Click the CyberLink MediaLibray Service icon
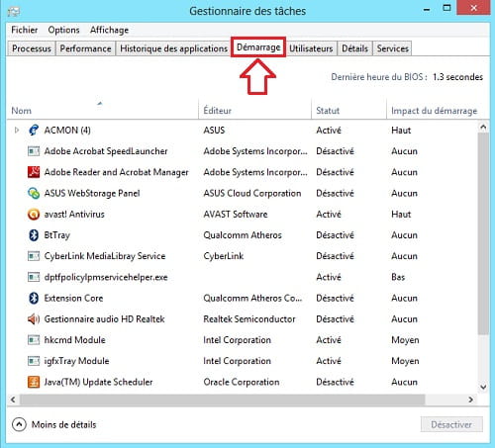Image resolution: width=495 pixels, height=448 pixels. [34, 256]
